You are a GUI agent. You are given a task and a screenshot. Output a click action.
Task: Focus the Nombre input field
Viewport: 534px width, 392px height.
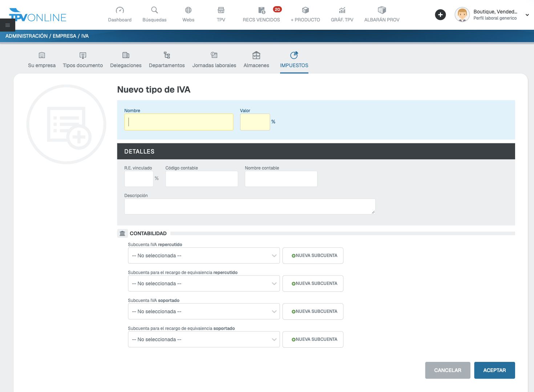click(x=179, y=122)
